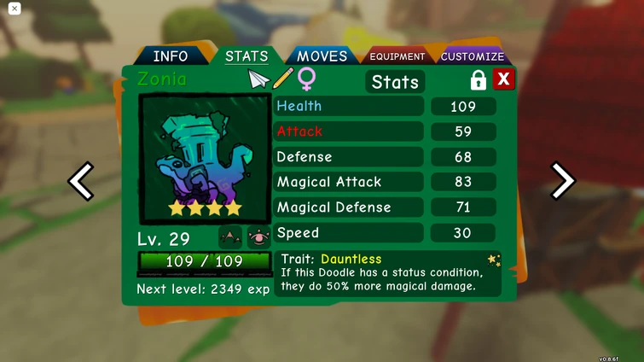Click the Dauntless trait name
This screenshot has width=644, height=362.
pyautogui.click(x=351, y=259)
